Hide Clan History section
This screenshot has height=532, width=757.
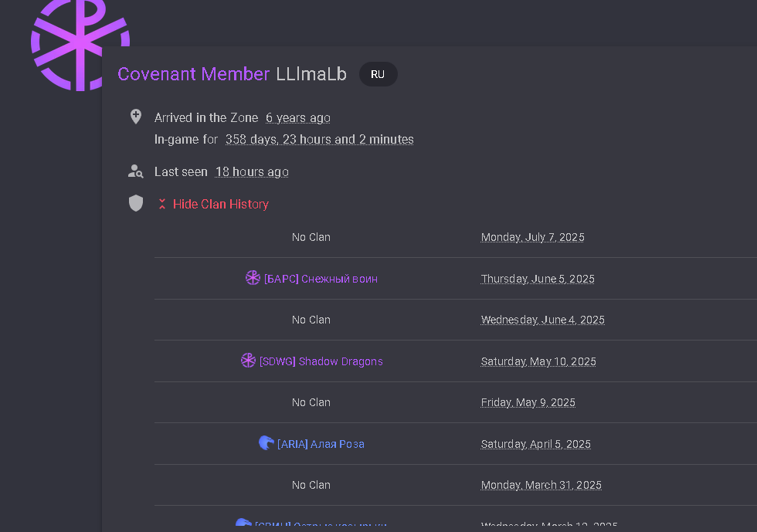pyautogui.click(x=221, y=204)
